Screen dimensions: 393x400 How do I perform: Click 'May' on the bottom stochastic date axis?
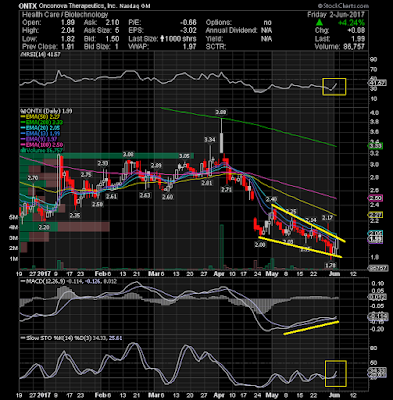click(272, 395)
